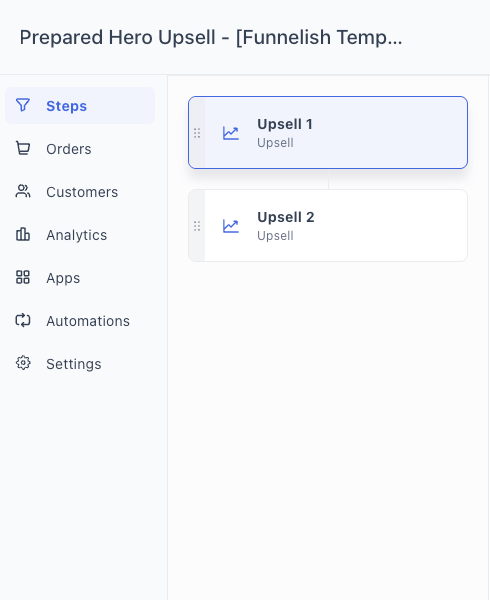Select the Upsell 2 step card
This screenshot has height=600, width=490.
tap(328, 226)
